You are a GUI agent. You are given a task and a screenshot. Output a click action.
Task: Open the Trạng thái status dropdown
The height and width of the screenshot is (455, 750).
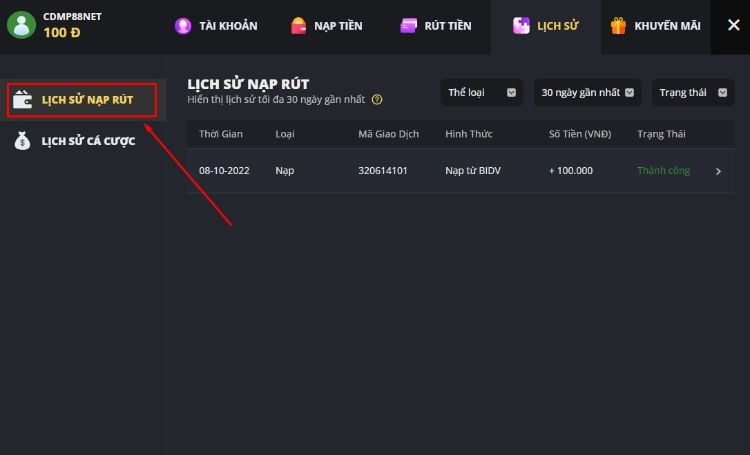693,92
